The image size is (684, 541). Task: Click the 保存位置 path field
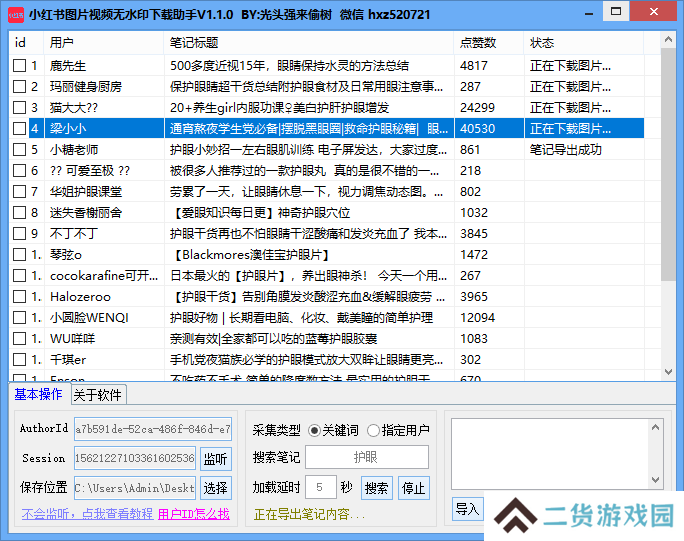(135, 488)
